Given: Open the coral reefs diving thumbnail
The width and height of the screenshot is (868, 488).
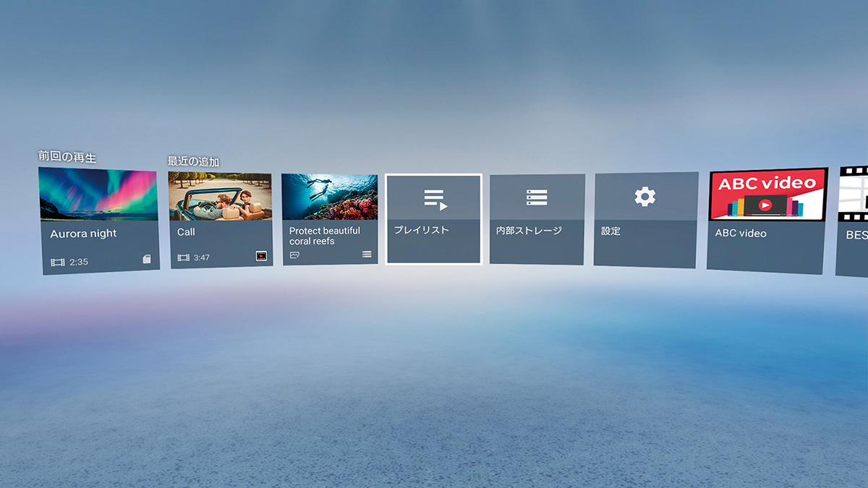Looking at the screenshot, I should (330, 197).
